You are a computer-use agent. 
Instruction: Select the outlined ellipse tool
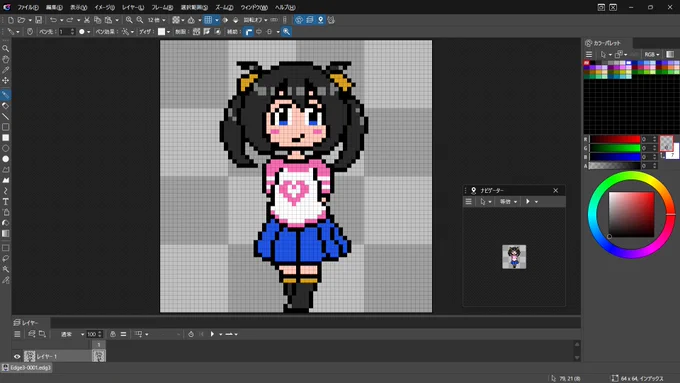pyautogui.click(x=6, y=148)
